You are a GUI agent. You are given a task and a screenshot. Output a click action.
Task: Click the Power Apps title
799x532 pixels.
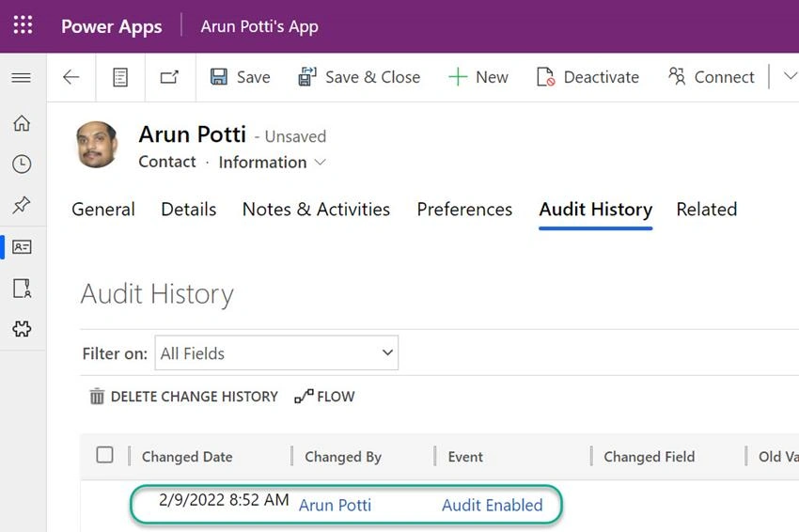112,26
